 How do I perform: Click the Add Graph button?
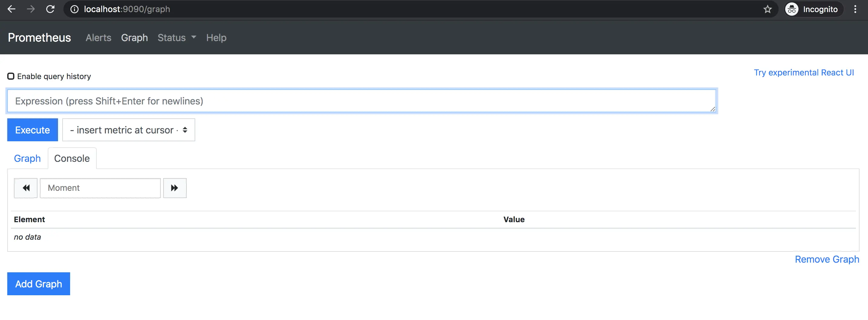tap(39, 284)
